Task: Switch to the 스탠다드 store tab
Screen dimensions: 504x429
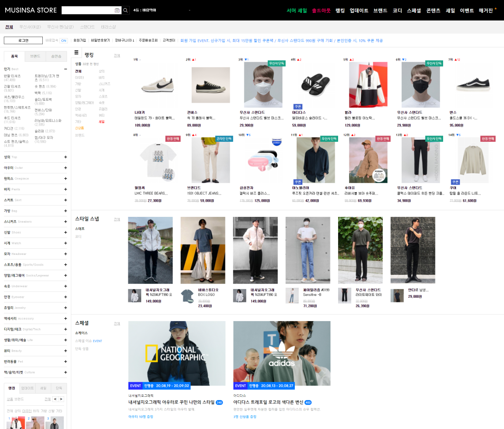Action: (x=87, y=27)
